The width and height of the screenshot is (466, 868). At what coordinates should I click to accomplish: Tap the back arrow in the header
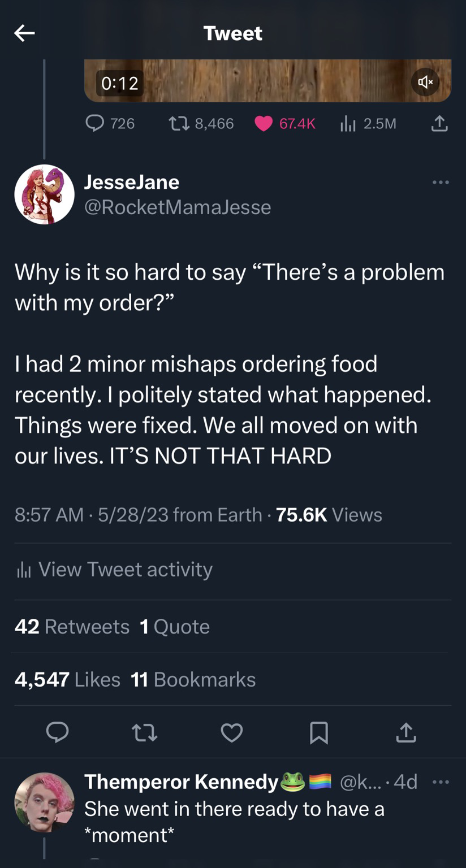(24, 33)
